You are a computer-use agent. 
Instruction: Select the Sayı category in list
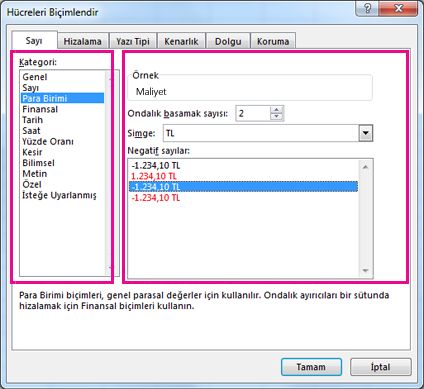(x=63, y=88)
